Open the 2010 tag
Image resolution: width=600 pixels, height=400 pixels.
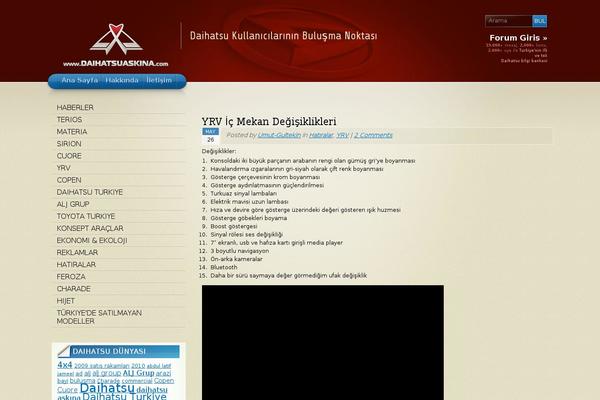(138, 366)
